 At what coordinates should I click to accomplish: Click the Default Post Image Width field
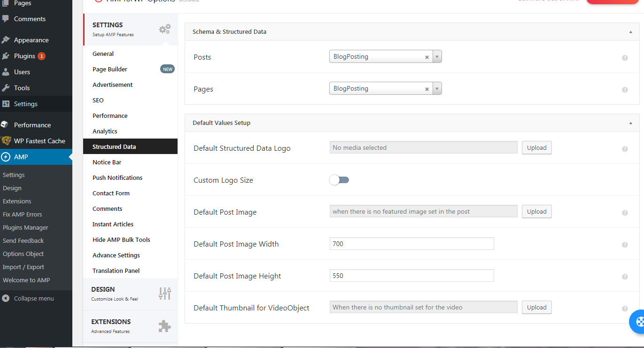click(411, 244)
